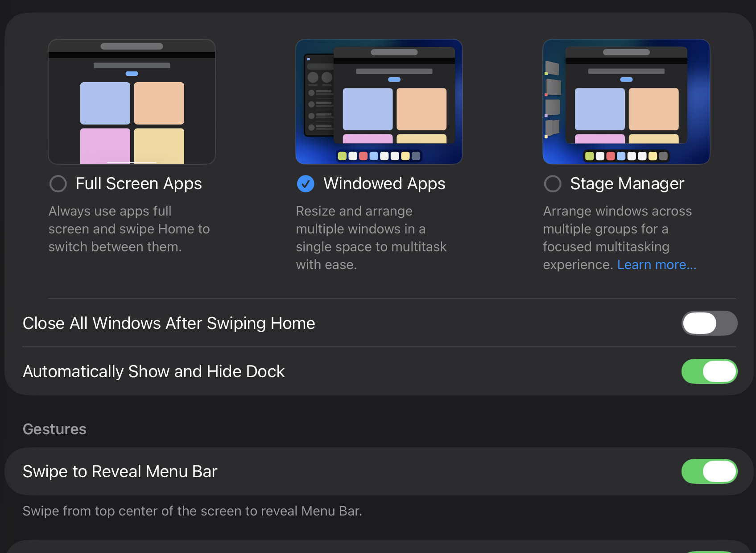
Task: Turn off Swipe to Reveal Menu Bar
Action: click(709, 471)
